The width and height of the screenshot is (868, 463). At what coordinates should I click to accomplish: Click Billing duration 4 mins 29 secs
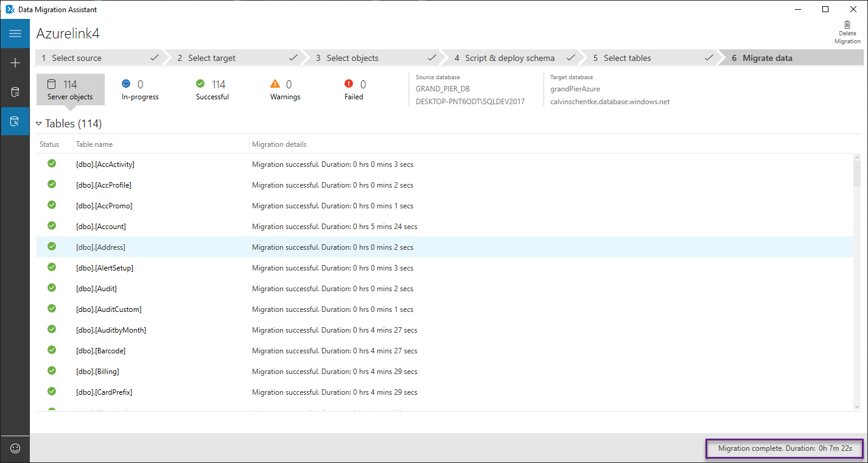335,372
